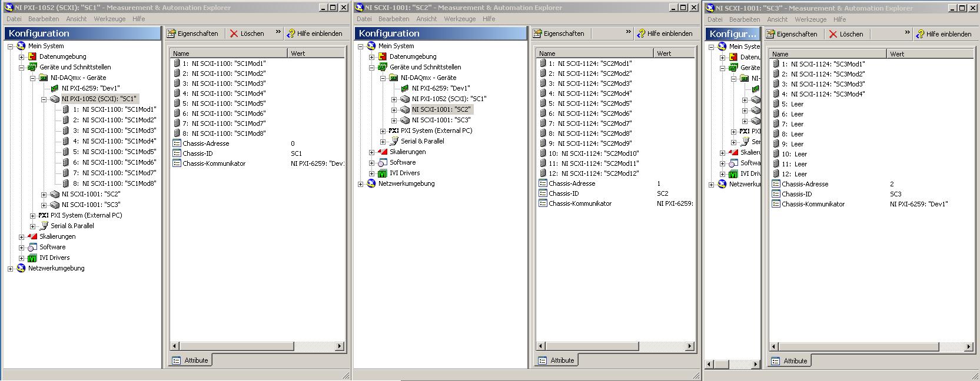The width and height of the screenshot is (980, 381).
Task: Click the SC1 chassis icon in the SC1 window tree
Action: tap(55, 99)
